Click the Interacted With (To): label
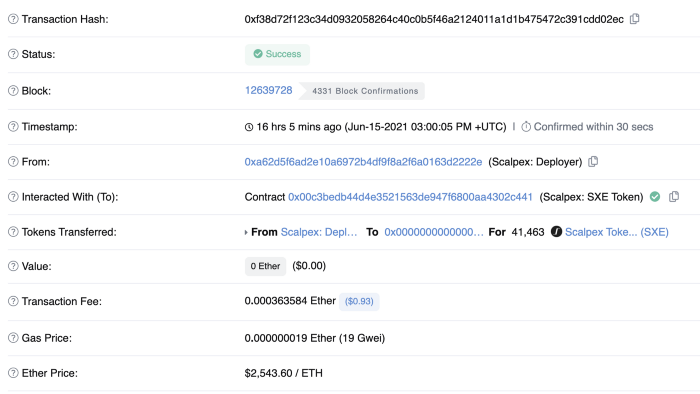 70,197
